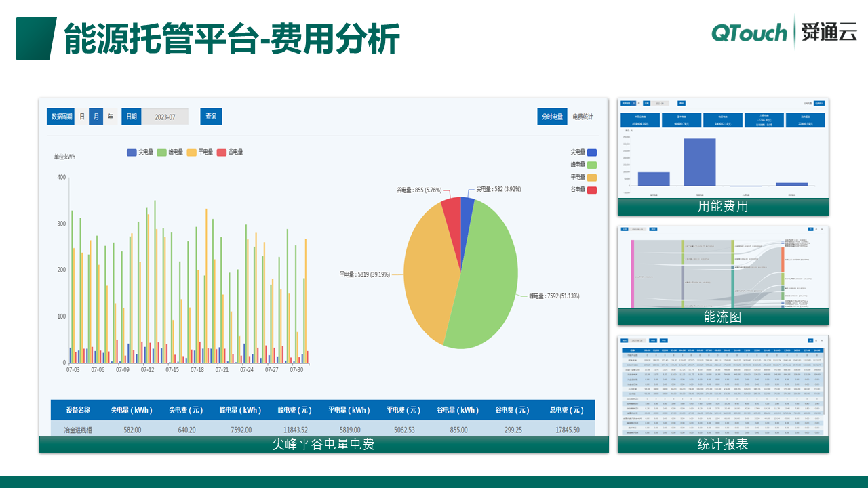Viewport: 868px width, 488px height.
Task: Open the period selector in the 统计报表 panel
Action: 624,340
